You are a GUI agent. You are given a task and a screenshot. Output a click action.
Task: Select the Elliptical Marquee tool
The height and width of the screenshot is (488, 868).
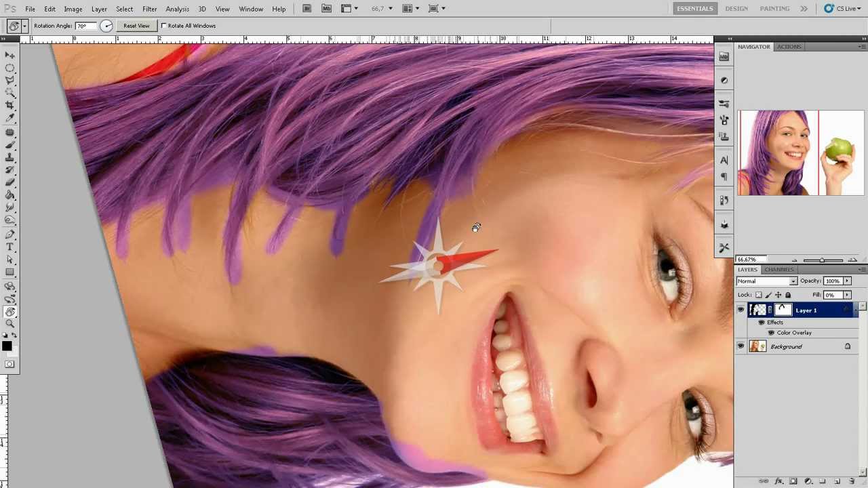(x=9, y=68)
